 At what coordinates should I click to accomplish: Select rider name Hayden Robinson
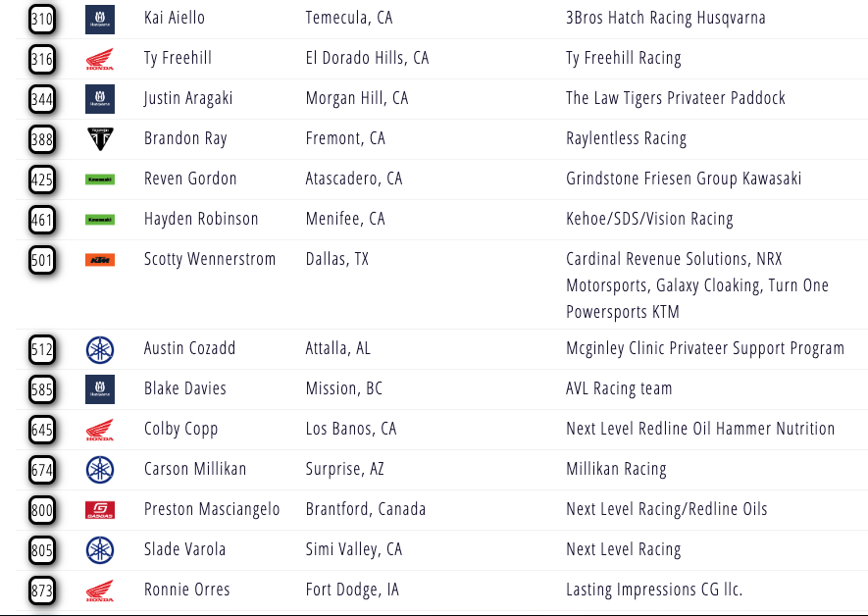pos(201,219)
